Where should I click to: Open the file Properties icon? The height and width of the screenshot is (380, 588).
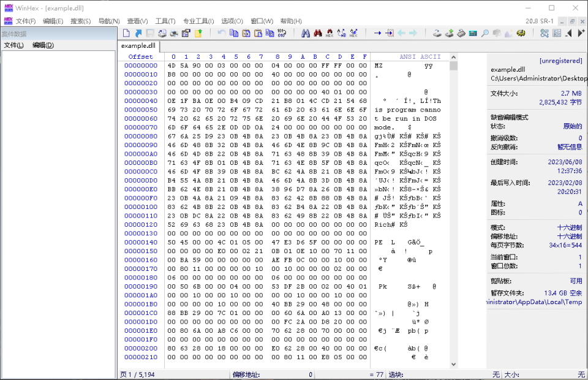[186, 33]
